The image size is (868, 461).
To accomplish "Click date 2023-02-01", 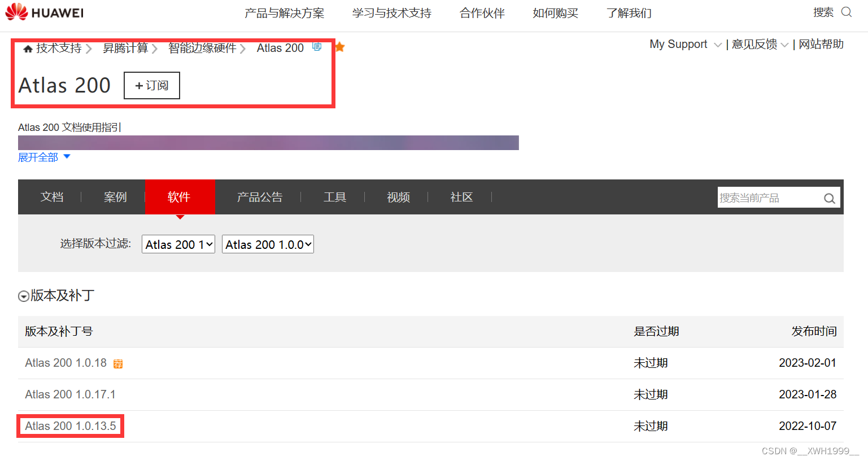I will 808,363.
